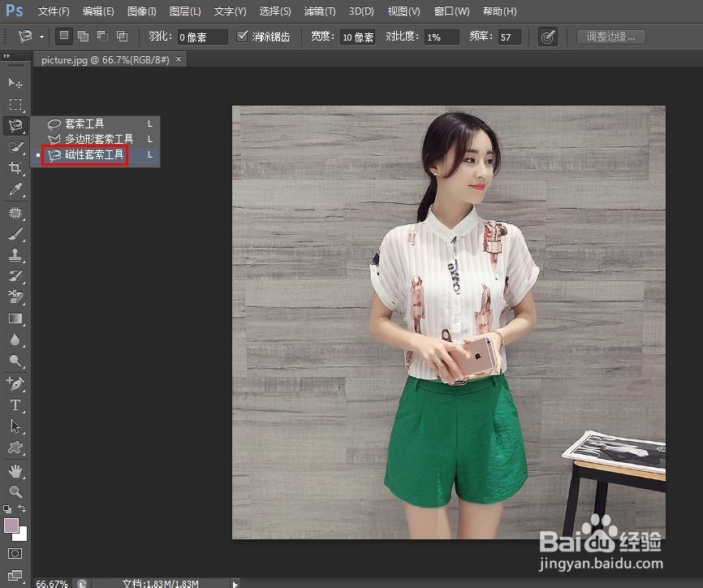Screen dimensions: 703x588
Task: Open the 编辑(E) menu
Action: pyautogui.click(x=98, y=11)
